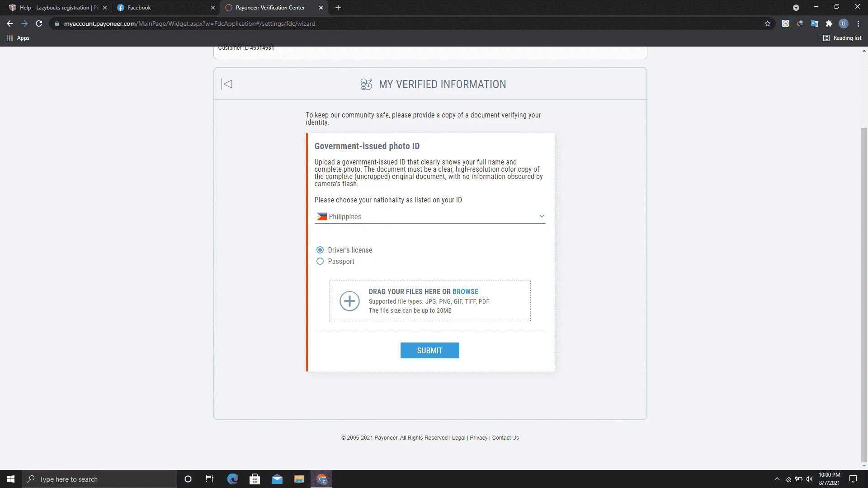868x488 pixels.
Task: Reload the Payoneer page
Action: [39, 23]
